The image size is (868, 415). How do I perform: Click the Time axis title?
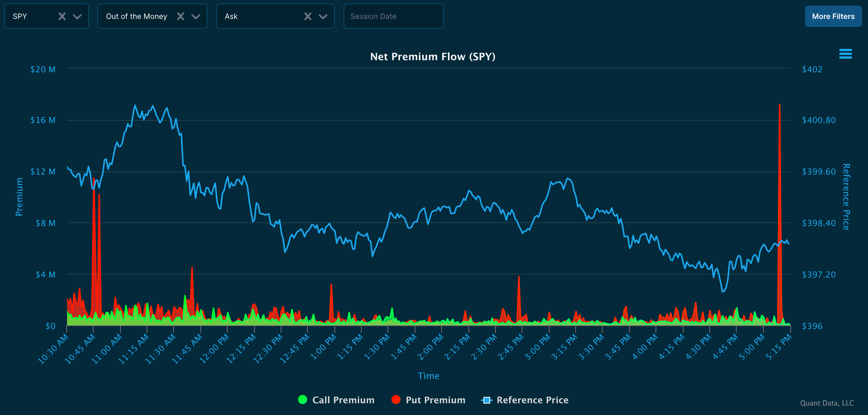click(428, 376)
